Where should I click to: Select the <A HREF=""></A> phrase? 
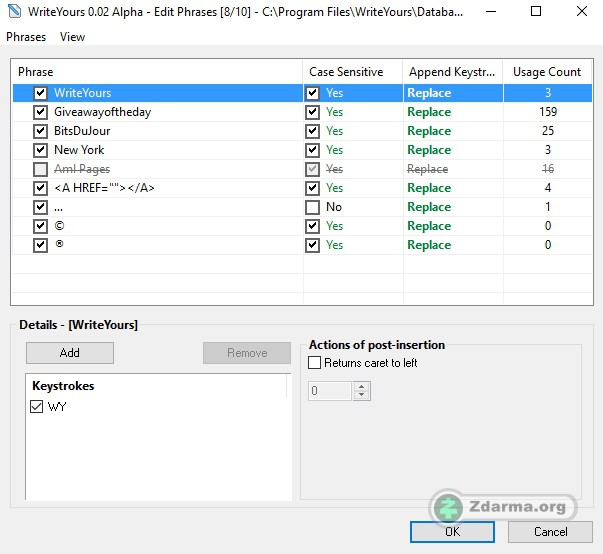pyautogui.click(x=104, y=188)
